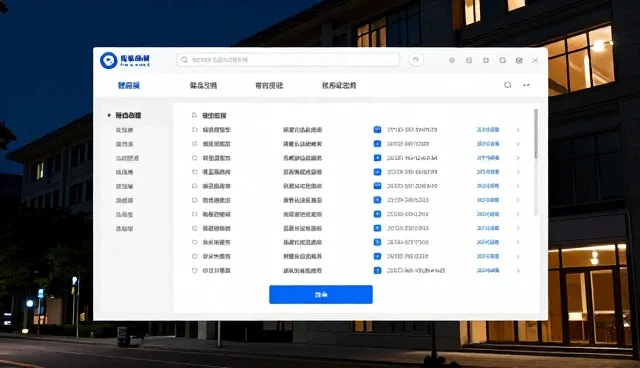Click the blue file icon in seventh row
Screen dimensions: 640x368
[377, 214]
